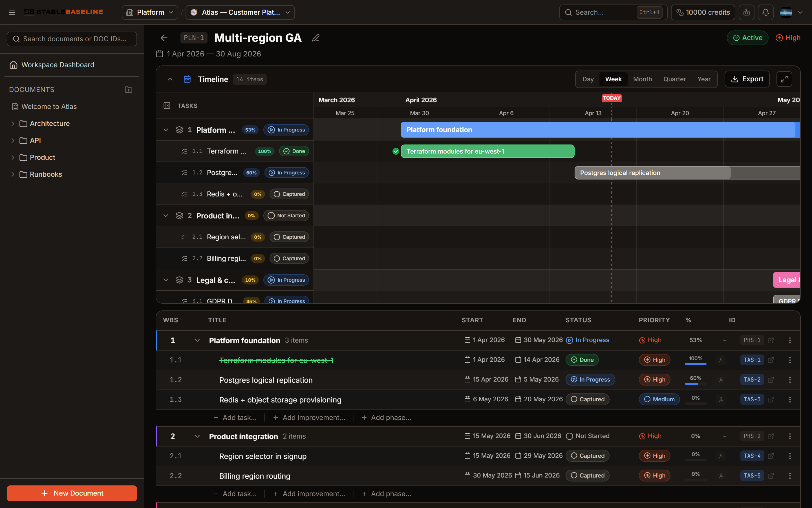Viewport: 812px width, 508px height.
Task: Assign user to Postgres logical replication task
Action: click(x=721, y=380)
